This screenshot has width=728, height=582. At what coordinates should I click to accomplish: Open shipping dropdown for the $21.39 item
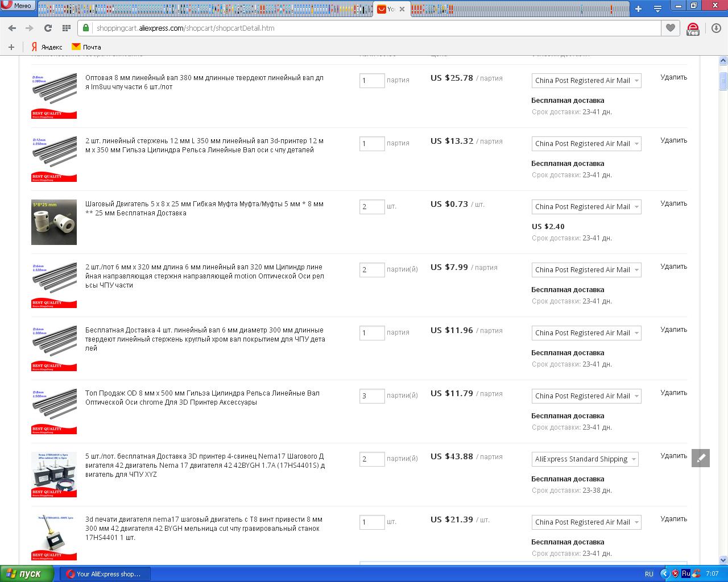point(586,522)
